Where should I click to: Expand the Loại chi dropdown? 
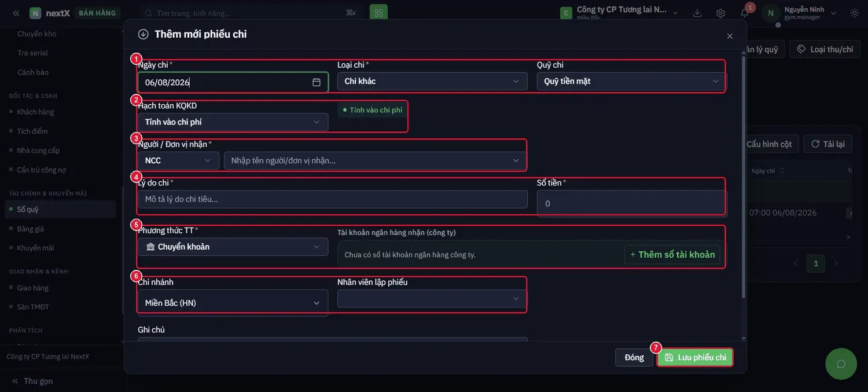pos(432,81)
